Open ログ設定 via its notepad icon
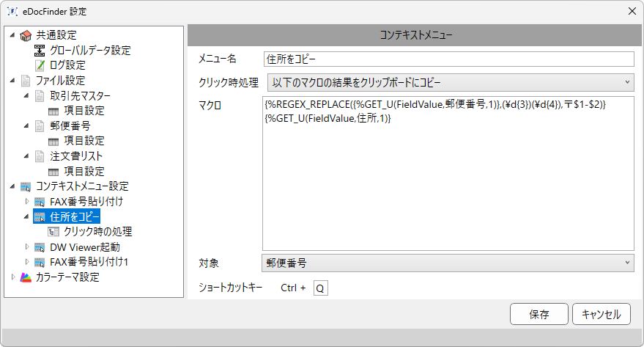 pyautogui.click(x=40, y=65)
